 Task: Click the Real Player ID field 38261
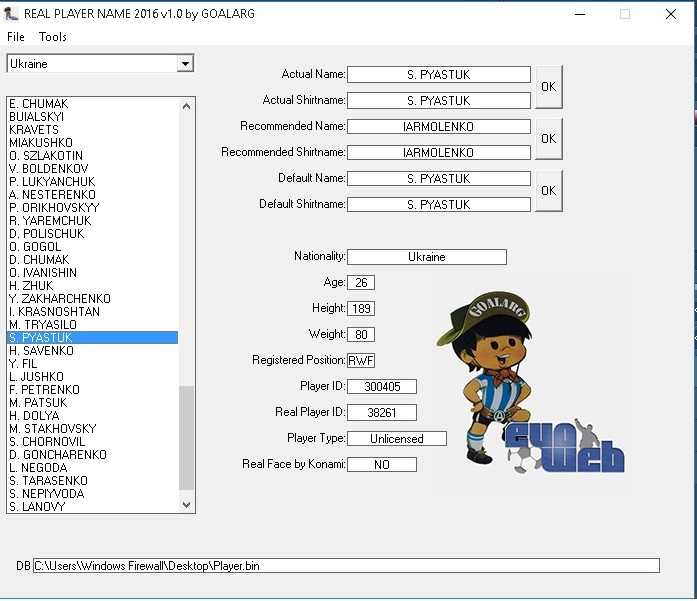382,413
